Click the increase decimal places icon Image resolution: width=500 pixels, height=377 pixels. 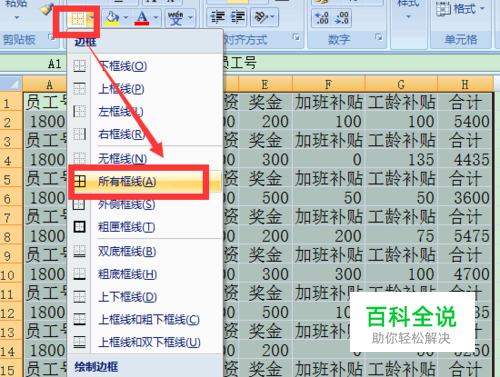point(322,18)
